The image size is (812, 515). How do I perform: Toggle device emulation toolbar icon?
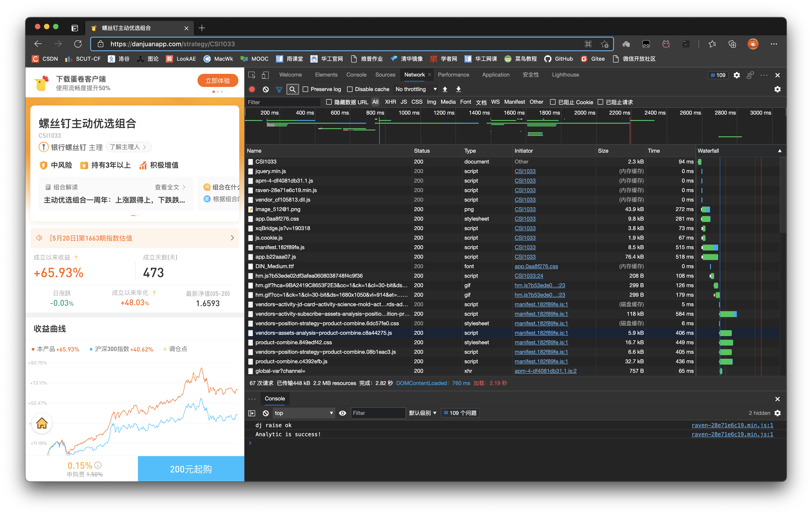point(265,75)
